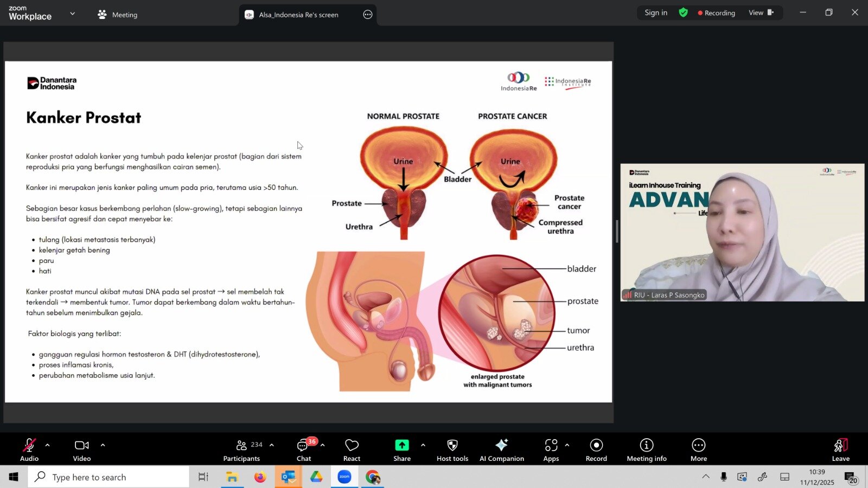868x488 pixels.
Task: Grab the divider handle beside shared screen
Action: 617,232
